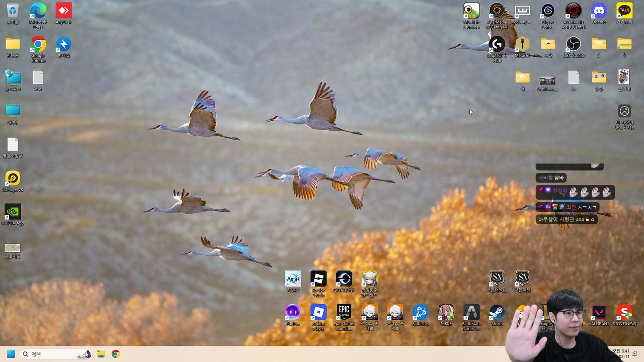This screenshot has width=644, height=362.
Task: Open the AION2 game shortcut
Action: [293, 279]
